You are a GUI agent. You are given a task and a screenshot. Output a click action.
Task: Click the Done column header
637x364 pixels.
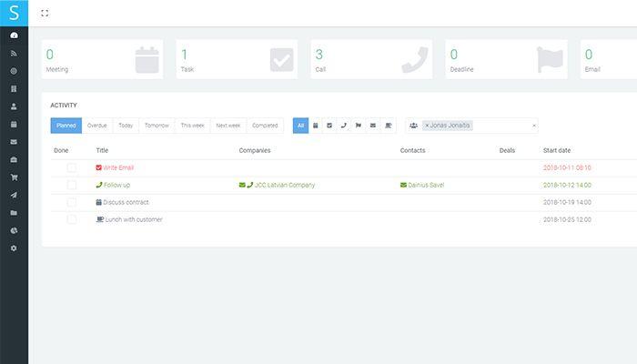pos(61,150)
